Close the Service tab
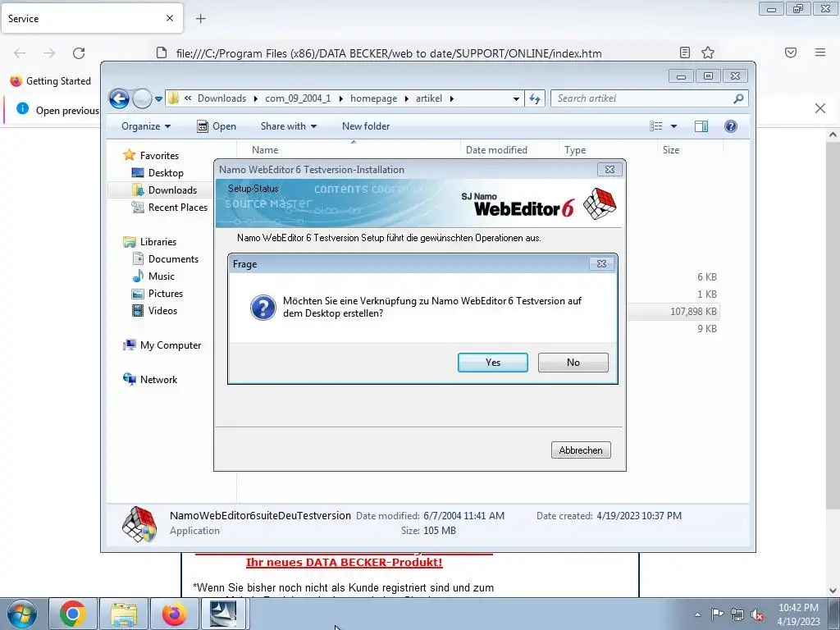 170,18
